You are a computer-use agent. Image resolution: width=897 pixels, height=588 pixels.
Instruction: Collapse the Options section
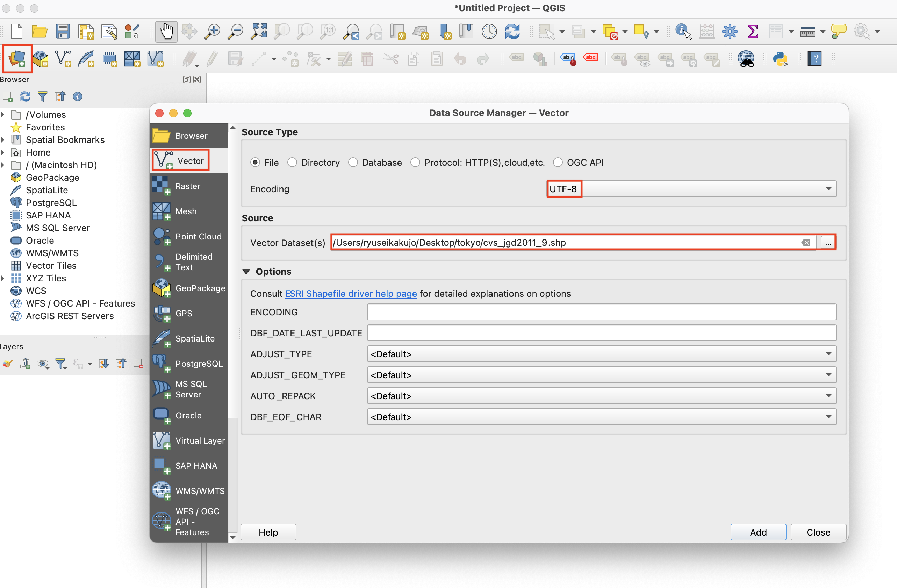(x=246, y=271)
